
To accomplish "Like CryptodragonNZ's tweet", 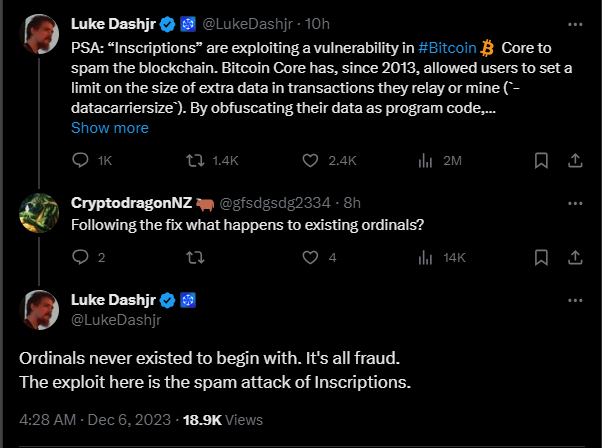I will point(311,257).
